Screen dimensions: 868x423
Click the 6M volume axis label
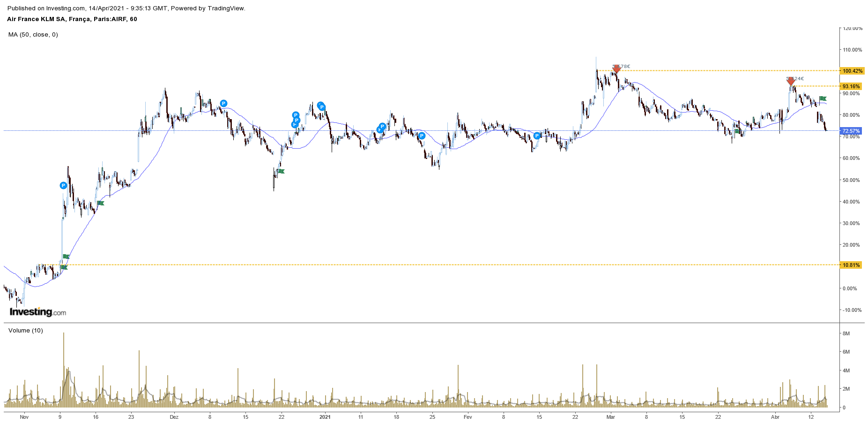click(846, 352)
